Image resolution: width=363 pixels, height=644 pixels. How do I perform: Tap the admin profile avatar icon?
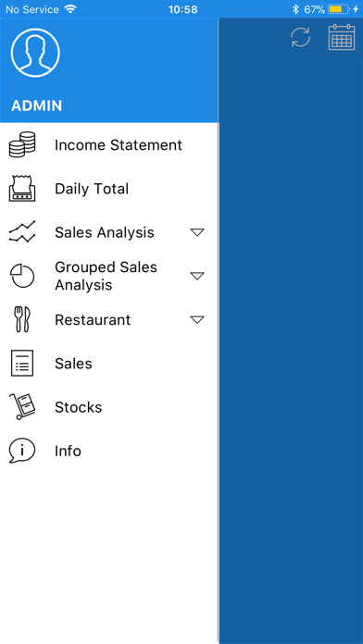[35, 53]
